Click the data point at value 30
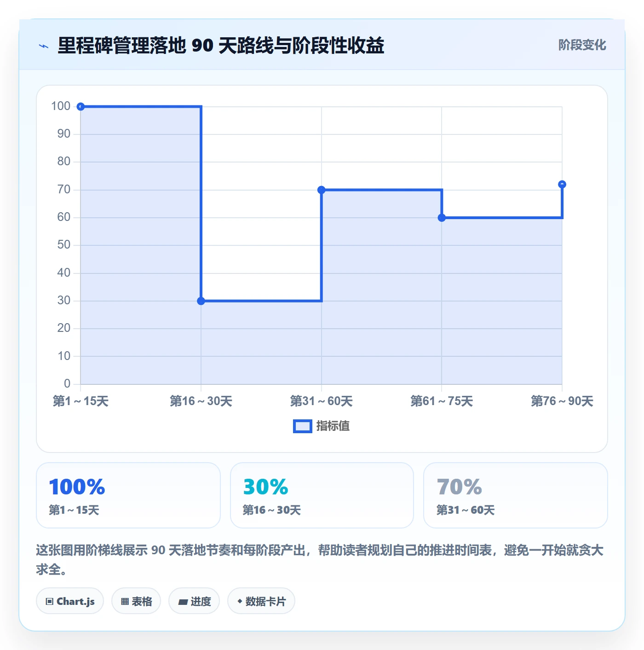The width and height of the screenshot is (644, 650). pos(201,301)
